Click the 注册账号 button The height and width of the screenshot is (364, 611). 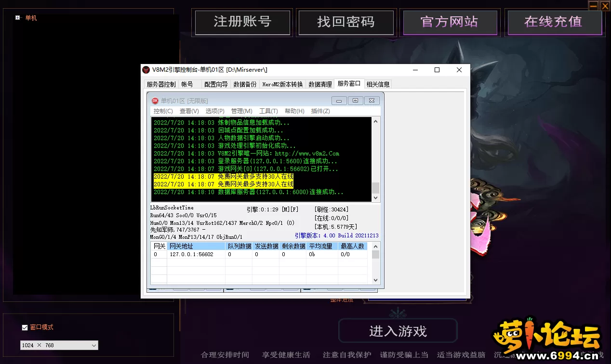(242, 23)
